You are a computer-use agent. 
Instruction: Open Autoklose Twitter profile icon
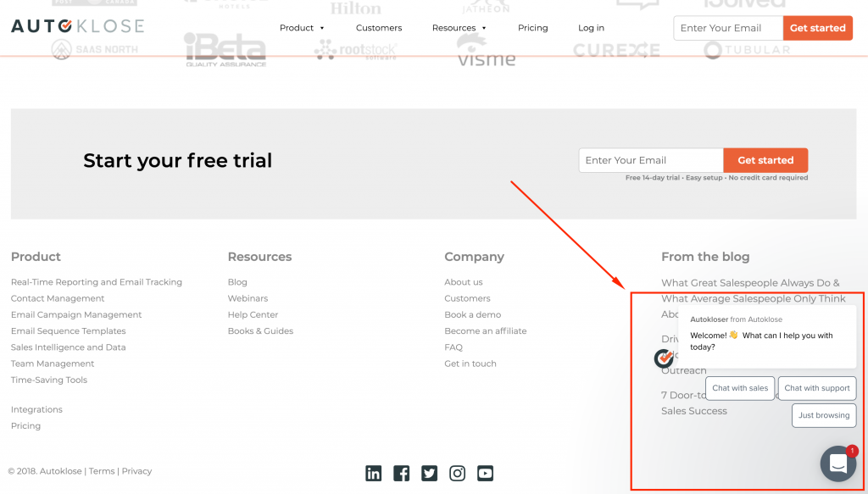point(429,473)
